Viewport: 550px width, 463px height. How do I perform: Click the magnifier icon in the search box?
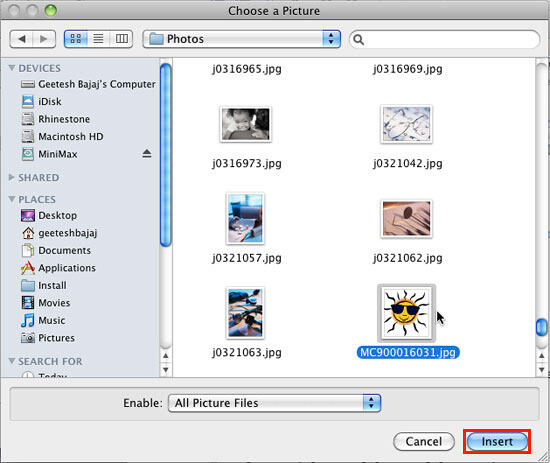tap(358, 39)
